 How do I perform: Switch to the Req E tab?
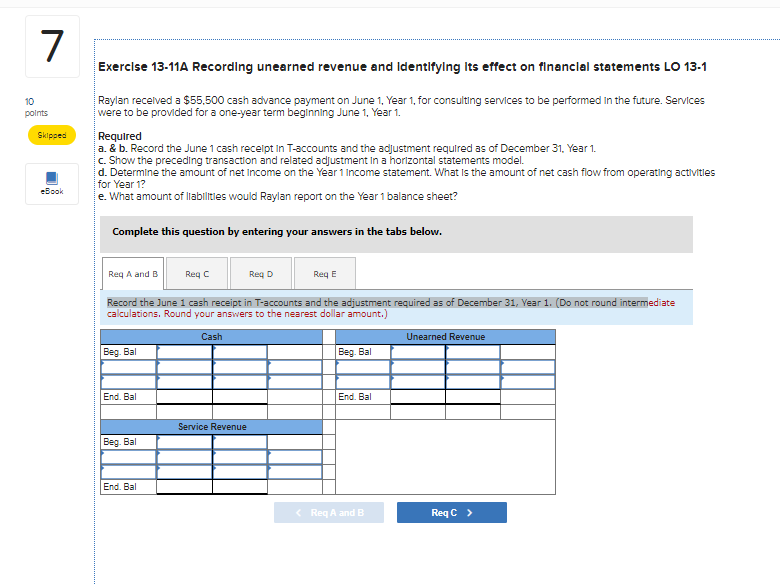(325, 274)
